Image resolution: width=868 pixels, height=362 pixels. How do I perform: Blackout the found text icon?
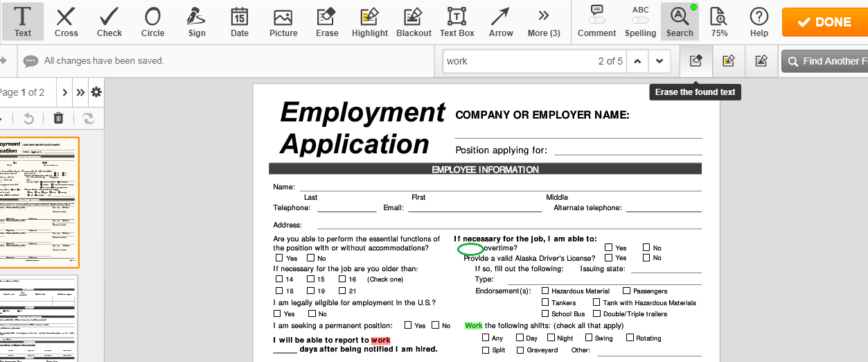(x=761, y=61)
